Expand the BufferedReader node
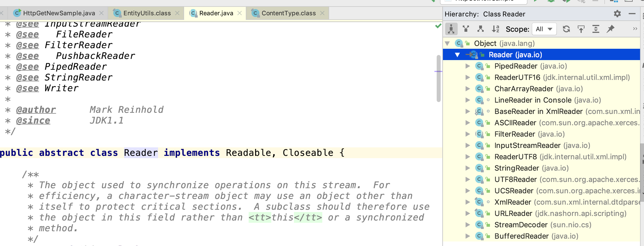Viewport: 644px width, 246px height. click(468, 236)
